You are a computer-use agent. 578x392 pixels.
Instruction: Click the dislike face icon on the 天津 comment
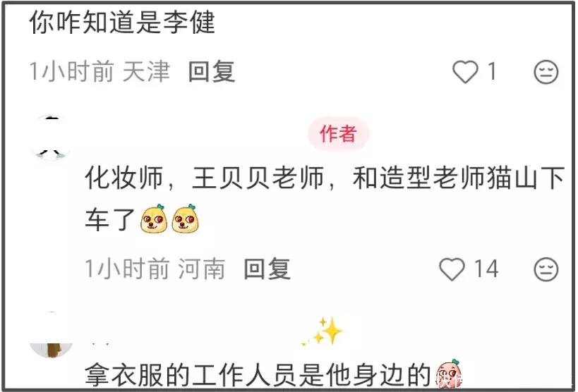click(x=546, y=72)
